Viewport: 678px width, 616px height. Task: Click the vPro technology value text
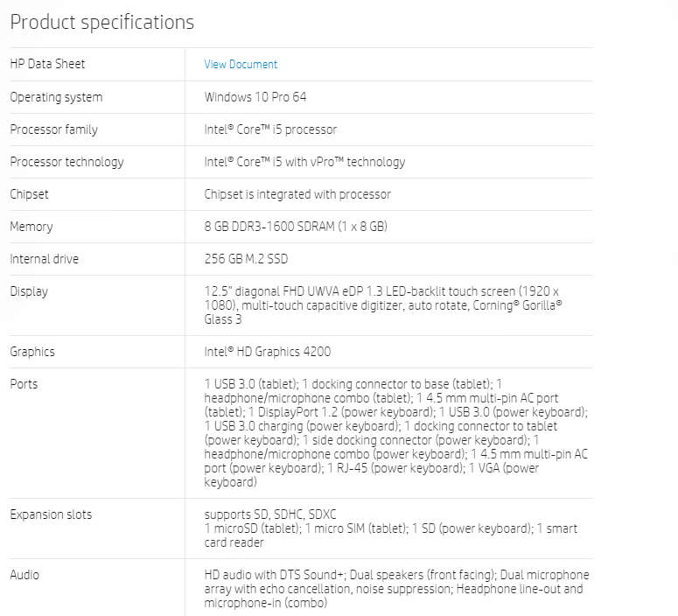click(x=304, y=162)
